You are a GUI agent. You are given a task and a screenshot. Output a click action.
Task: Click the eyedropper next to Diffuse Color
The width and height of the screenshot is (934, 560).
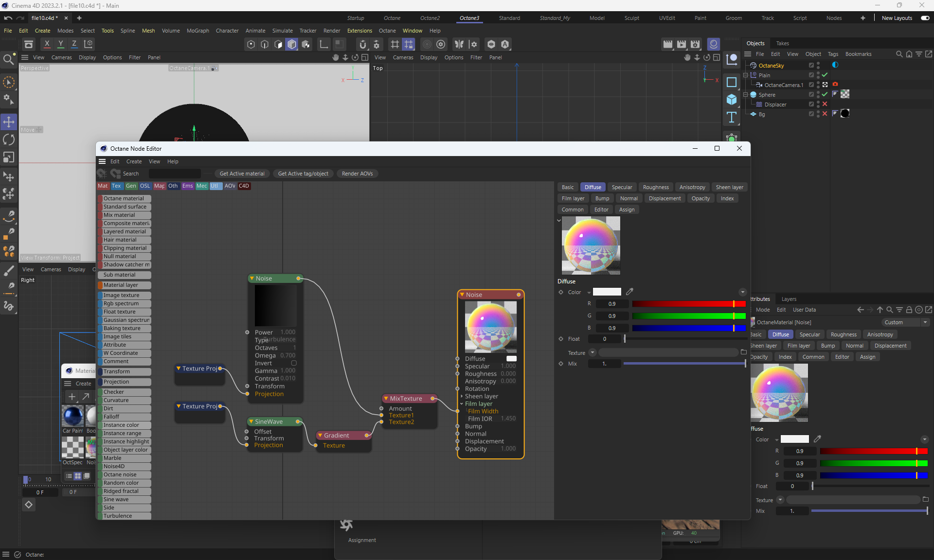pos(629,292)
